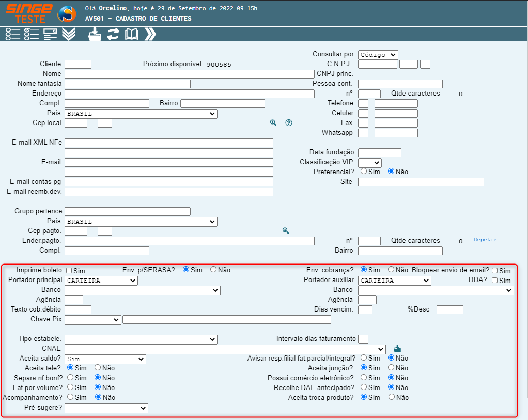
Task: Click the Nome input field
Action: coord(189,74)
